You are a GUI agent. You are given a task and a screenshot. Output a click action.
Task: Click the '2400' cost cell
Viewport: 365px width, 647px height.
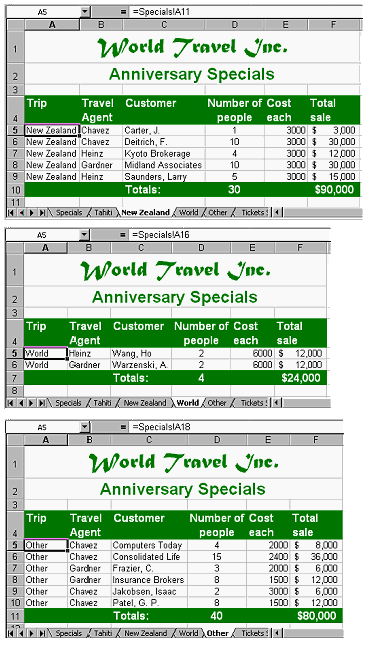click(x=268, y=557)
